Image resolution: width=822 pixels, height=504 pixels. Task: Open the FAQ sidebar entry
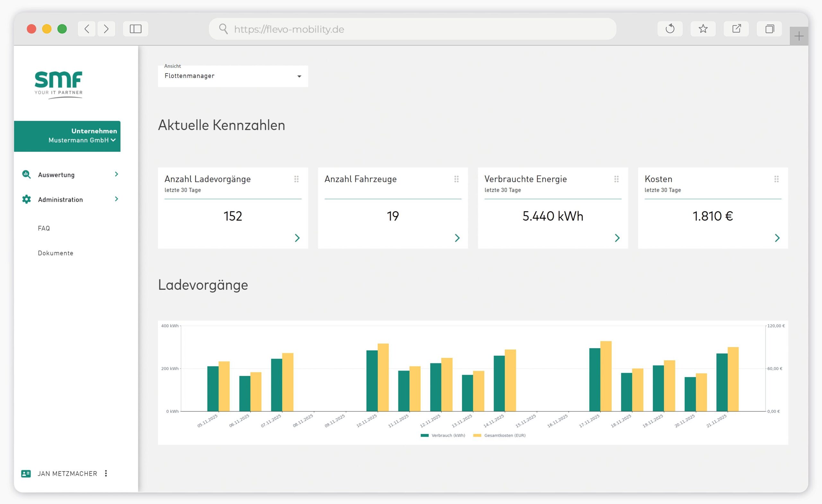click(44, 228)
